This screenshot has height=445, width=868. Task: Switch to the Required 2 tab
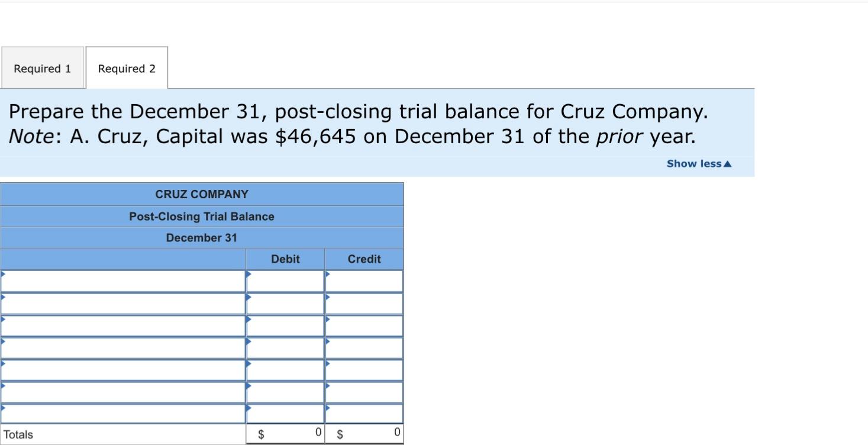(127, 68)
